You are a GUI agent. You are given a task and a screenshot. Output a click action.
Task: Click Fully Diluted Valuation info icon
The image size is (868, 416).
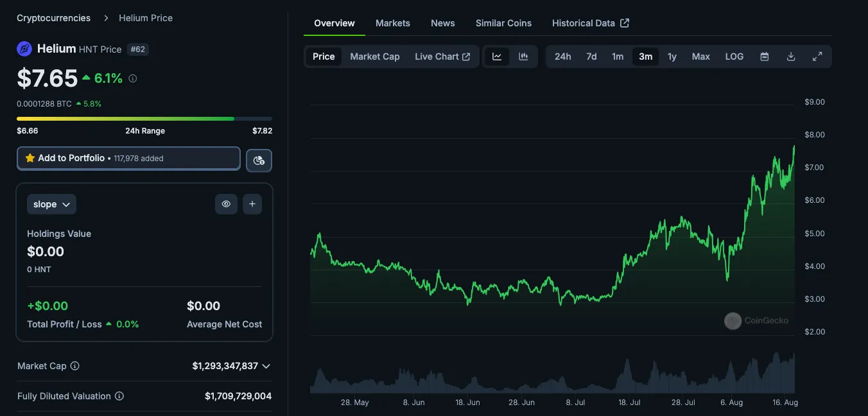pyautogui.click(x=119, y=396)
